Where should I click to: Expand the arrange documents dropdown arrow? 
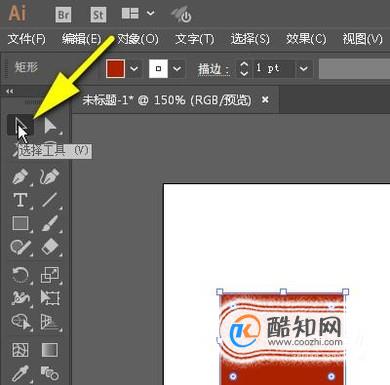click(x=150, y=13)
